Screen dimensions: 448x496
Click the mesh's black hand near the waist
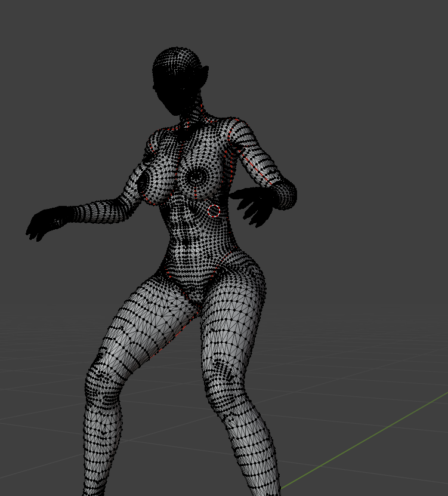click(x=253, y=205)
